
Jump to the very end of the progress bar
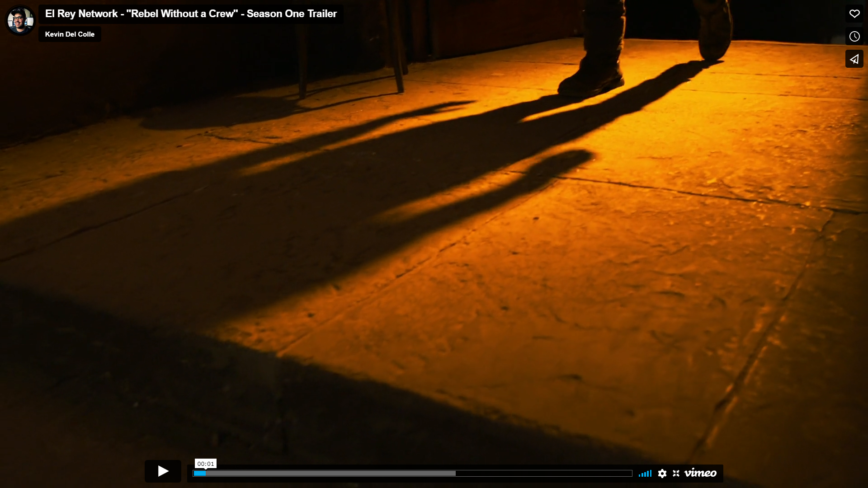point(631,473)
